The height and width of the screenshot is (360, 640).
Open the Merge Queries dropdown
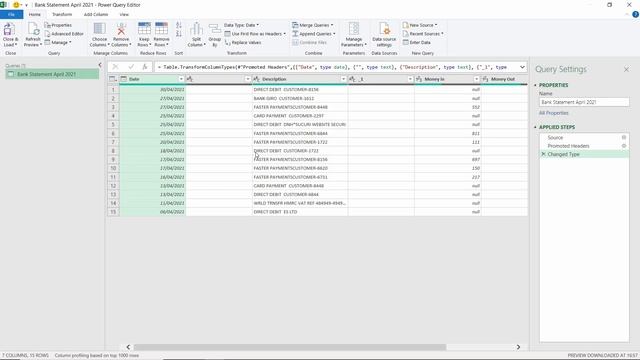pyautogui.click(x=313, y=25)
